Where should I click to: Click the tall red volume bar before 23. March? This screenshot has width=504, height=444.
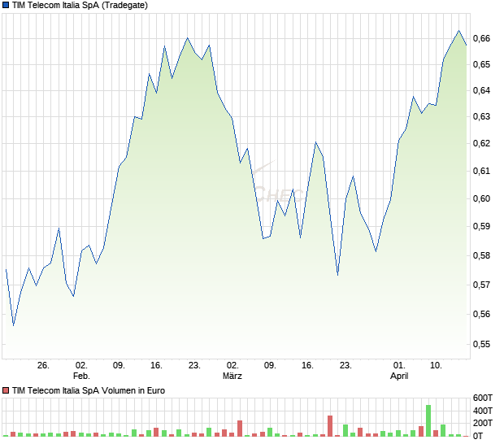[330, 426]
